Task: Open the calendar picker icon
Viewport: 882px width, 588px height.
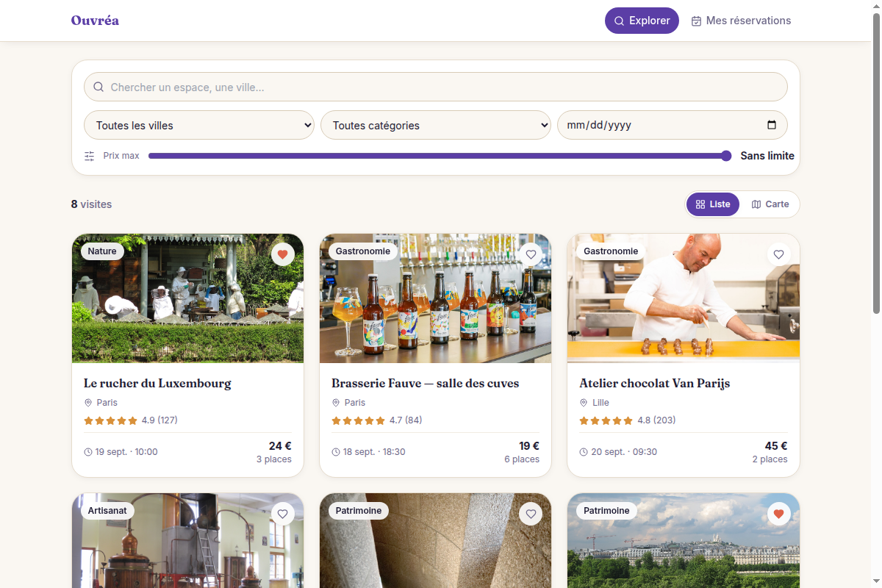Action: 772,125
